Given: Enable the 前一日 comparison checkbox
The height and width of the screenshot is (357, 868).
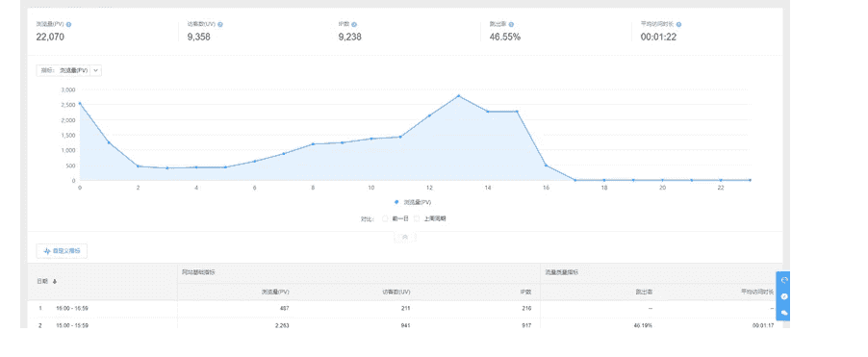Looking at the screenshot, I should coord(385,218).
